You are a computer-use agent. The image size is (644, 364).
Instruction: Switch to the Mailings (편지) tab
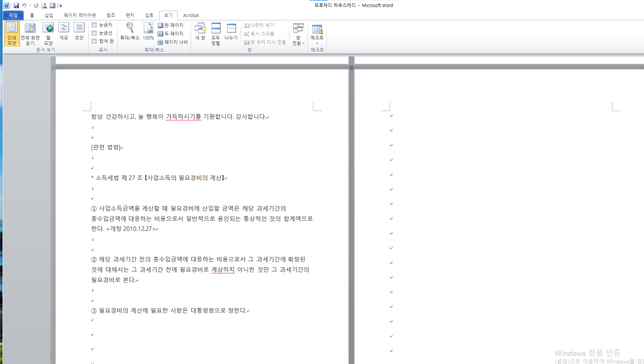130,15
